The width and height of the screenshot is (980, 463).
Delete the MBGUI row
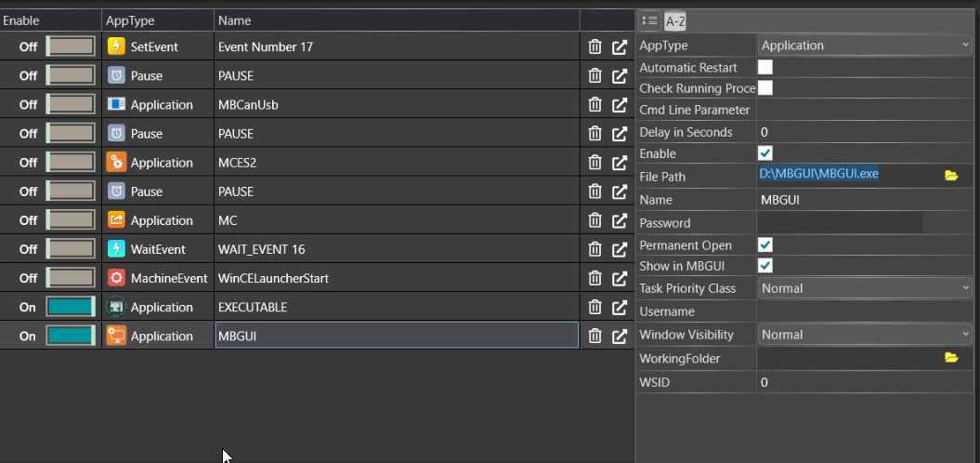(x=595, y=336)
